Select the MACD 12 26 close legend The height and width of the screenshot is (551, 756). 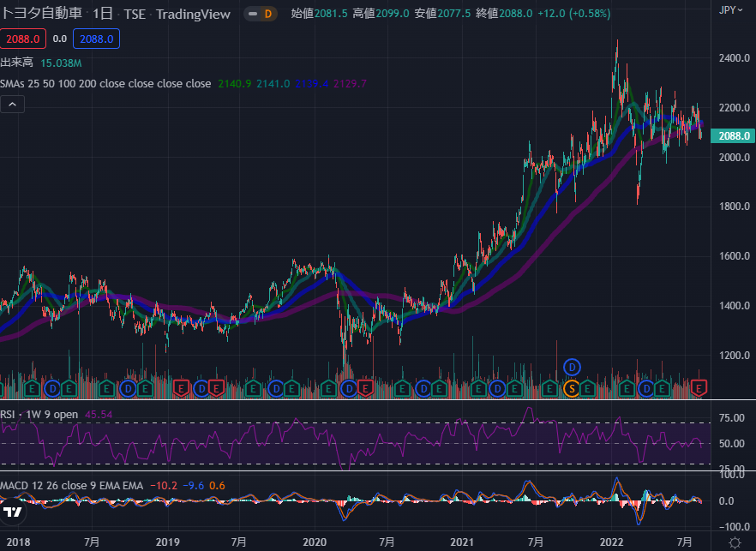(x=71, y=485)
